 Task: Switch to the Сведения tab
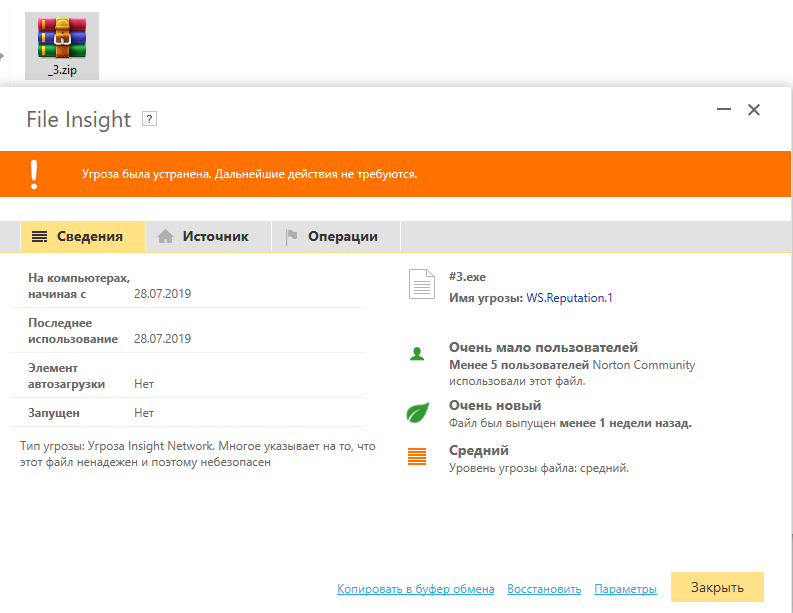[x=83, y=236]
